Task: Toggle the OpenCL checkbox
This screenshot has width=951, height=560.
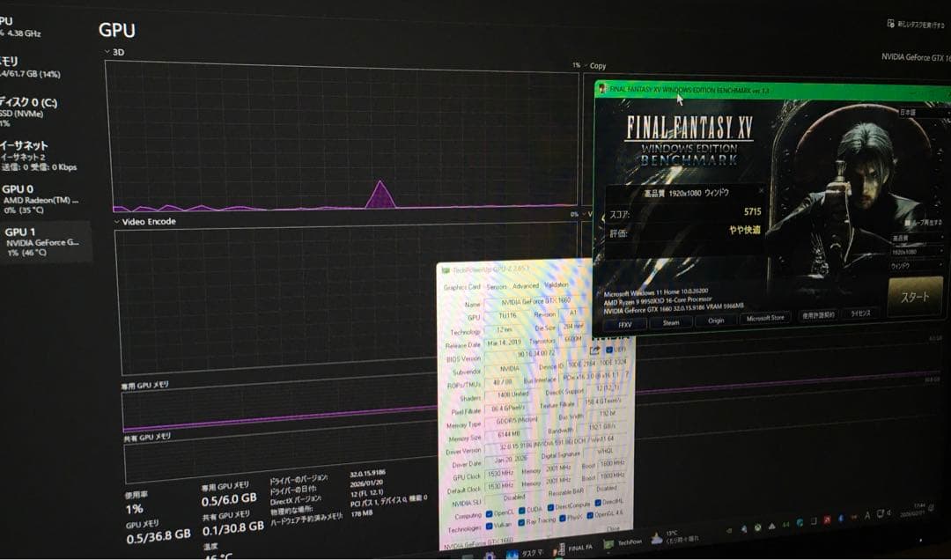Action: 489,513
